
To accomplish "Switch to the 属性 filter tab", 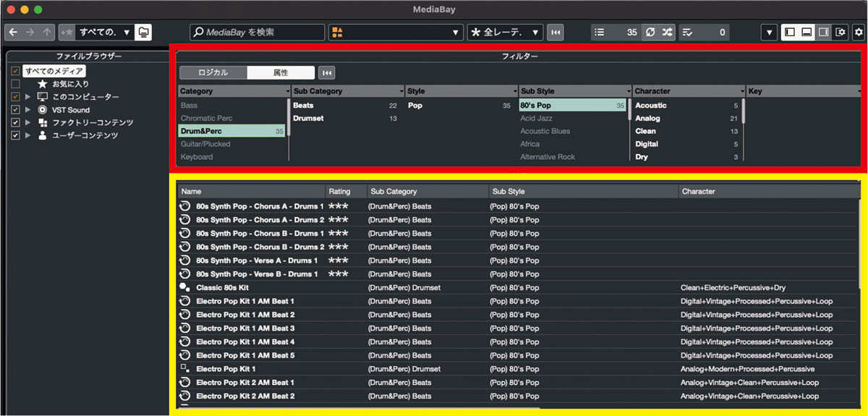I will pyautogui.click(x=281, y=72).
